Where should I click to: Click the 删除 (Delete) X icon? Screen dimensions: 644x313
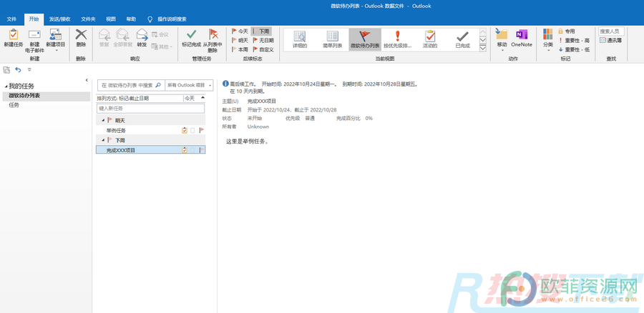[81, 34]
